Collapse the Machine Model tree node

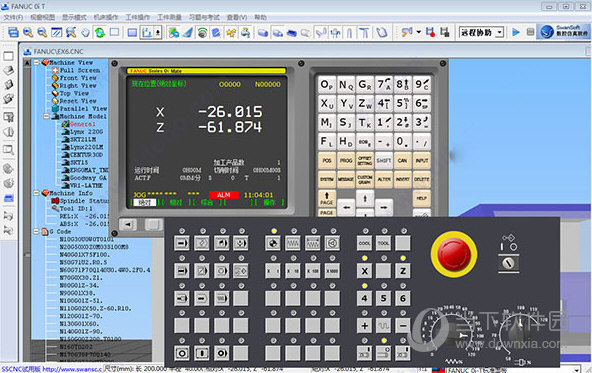(46, 116)
